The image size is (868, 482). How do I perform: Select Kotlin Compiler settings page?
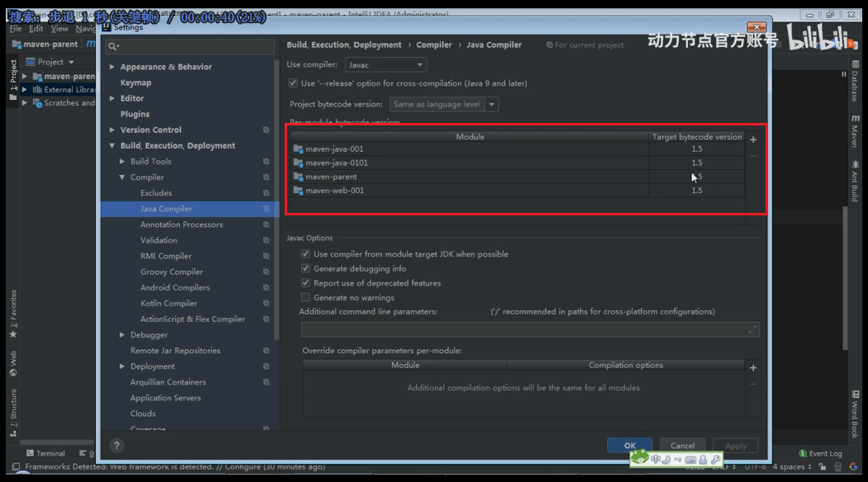coord(169,303)
